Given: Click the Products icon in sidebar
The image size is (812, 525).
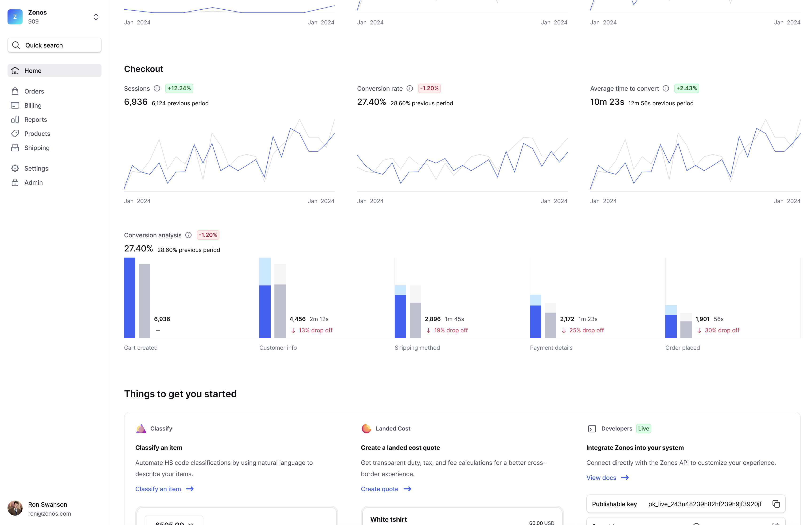Looking at the screenshot, I should point(16,133).
